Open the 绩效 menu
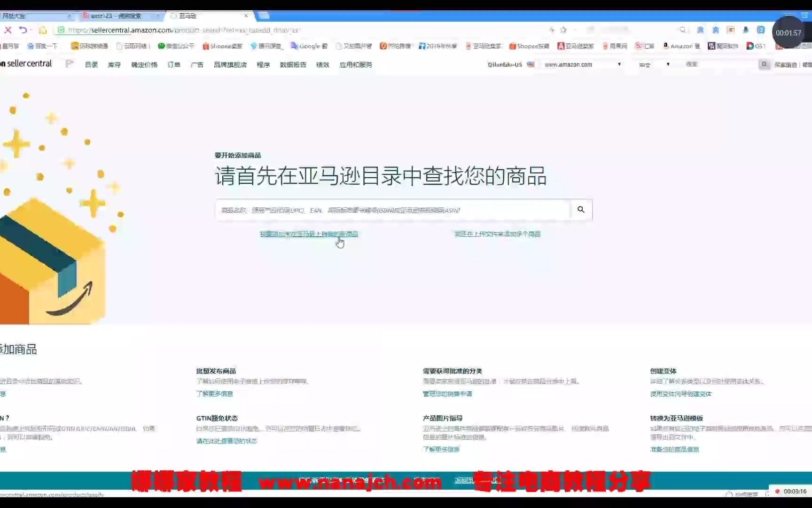This screenshot has width=812, height=508. tap(323, 64)
